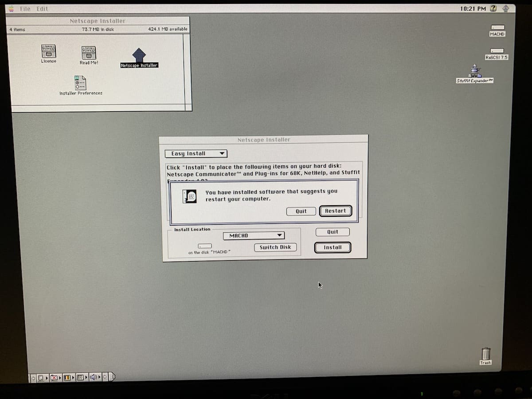Click the alert note icon
Screen dimensions: 532x399
pos(190,196)
